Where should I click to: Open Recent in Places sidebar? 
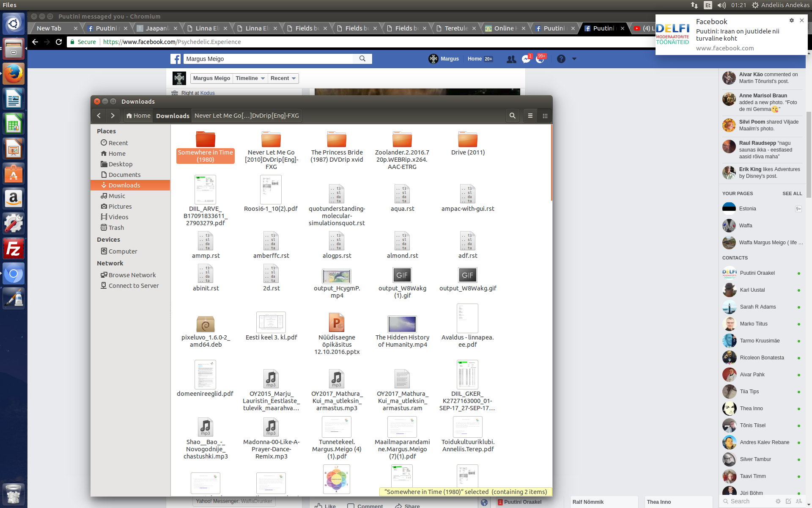tap(130, 143)
